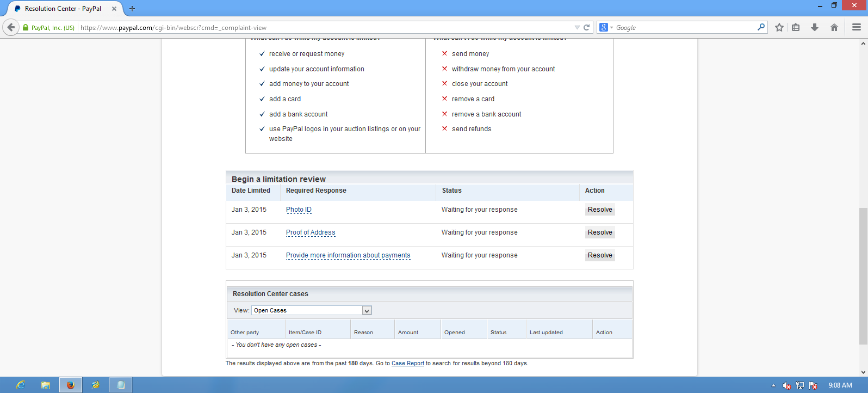This screenshot has height=393, width=868.
Task: Go to the Firefox home page
Action: 834,27
